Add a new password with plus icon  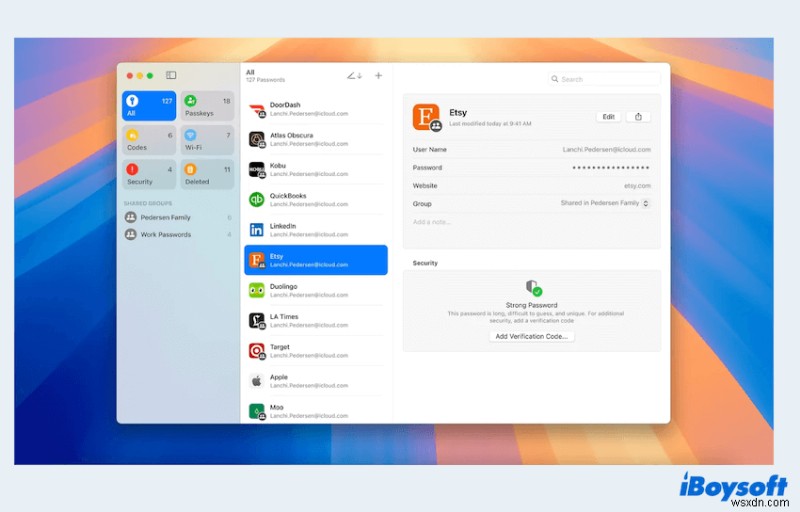[x=379, y=75]
